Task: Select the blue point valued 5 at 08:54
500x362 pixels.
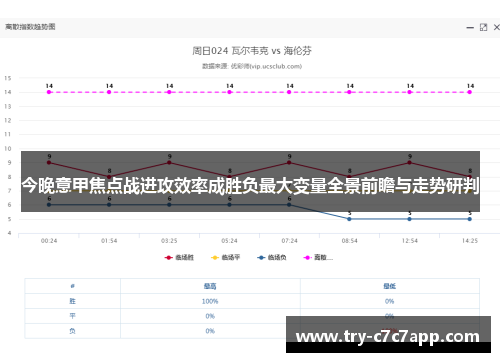Action: point(349,219)
